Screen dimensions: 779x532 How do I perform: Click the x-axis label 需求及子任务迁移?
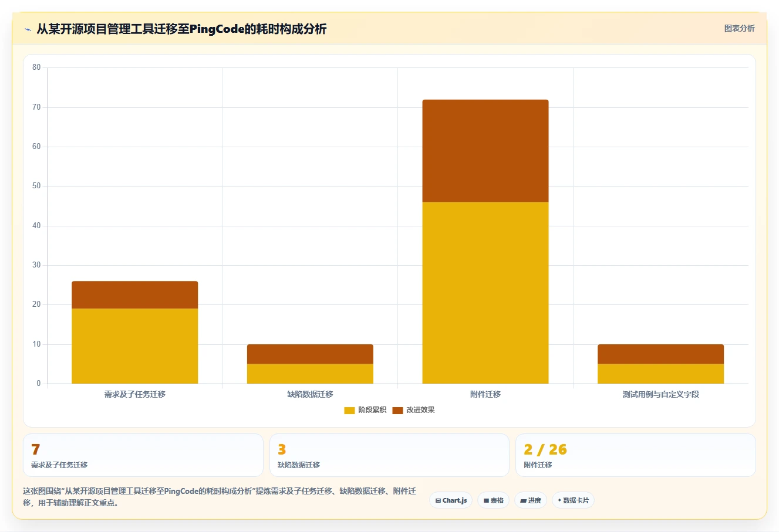pos(135,394)
